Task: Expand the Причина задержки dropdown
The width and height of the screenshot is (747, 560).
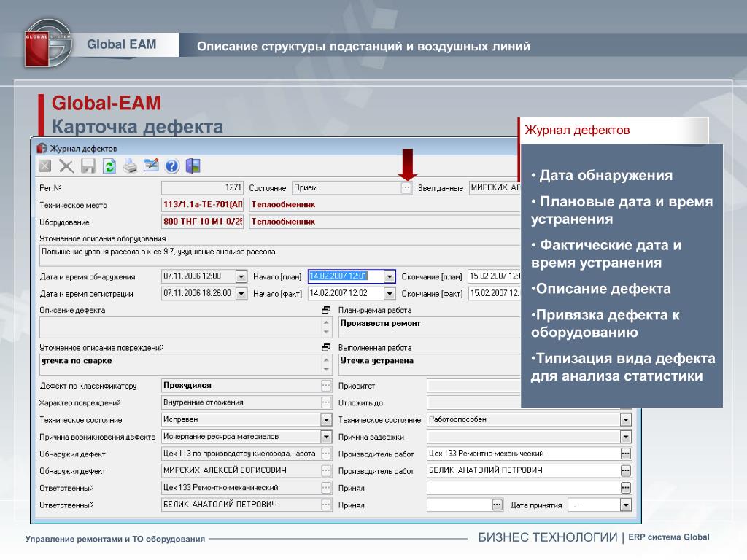Action: tap(625, 437)
